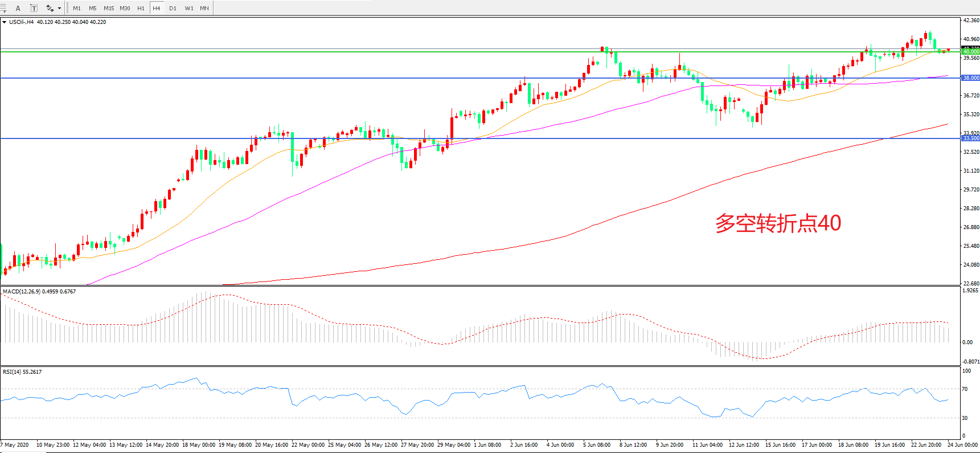Viewport: 980px width, 453px height.
Task: Click the green 40.000 price level label
Action: point(970,52)
